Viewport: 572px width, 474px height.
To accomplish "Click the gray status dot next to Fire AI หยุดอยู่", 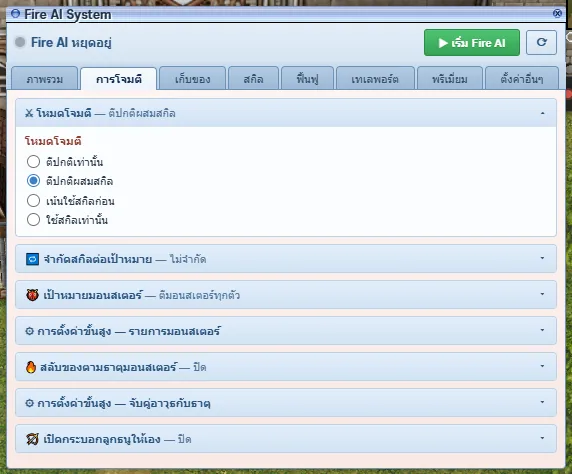I will coord(20,42).
